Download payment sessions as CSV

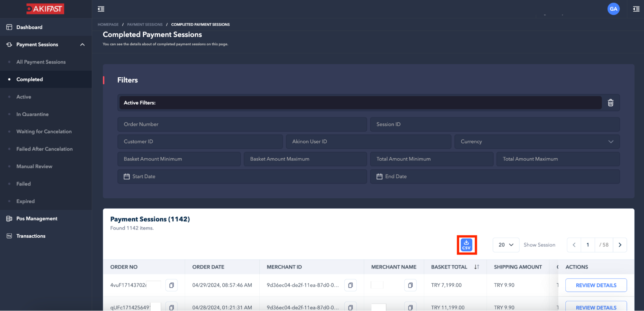pyautogui.click(x=466, y=245)
